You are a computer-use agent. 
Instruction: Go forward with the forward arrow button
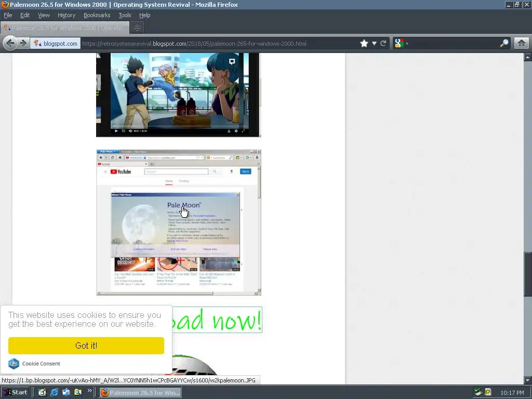(23, 44)
